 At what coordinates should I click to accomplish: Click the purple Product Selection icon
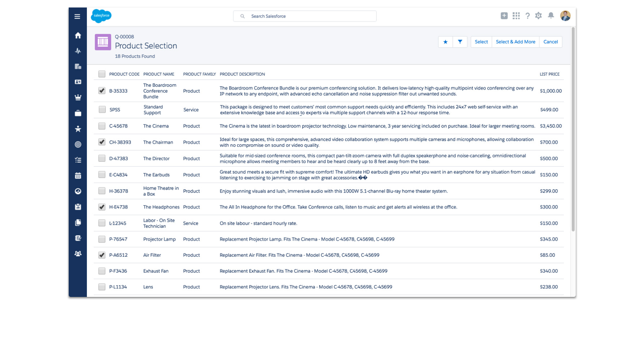coord(103,42)
